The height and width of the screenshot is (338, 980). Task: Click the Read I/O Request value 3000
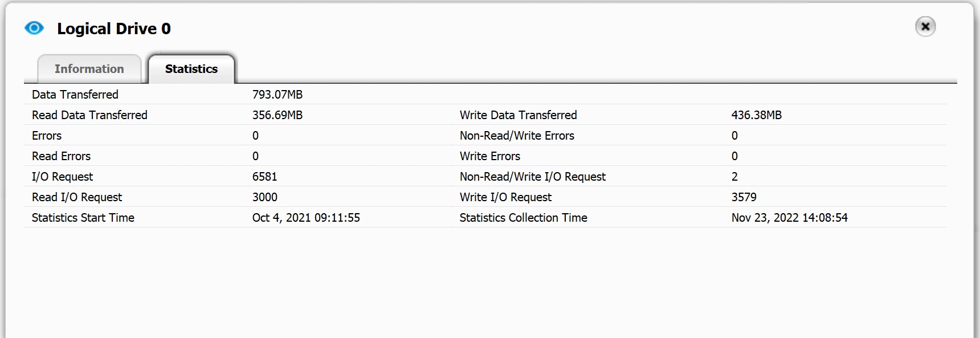265,197
